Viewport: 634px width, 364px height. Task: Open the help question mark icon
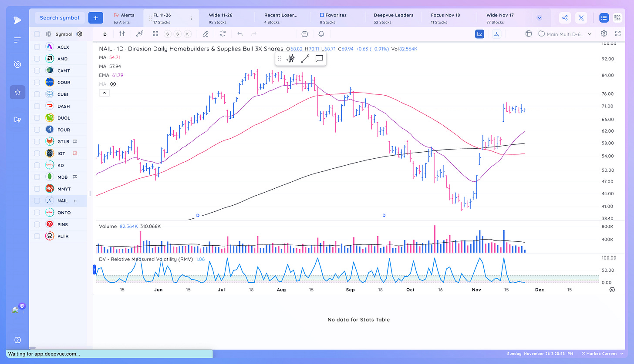point(17,340)
